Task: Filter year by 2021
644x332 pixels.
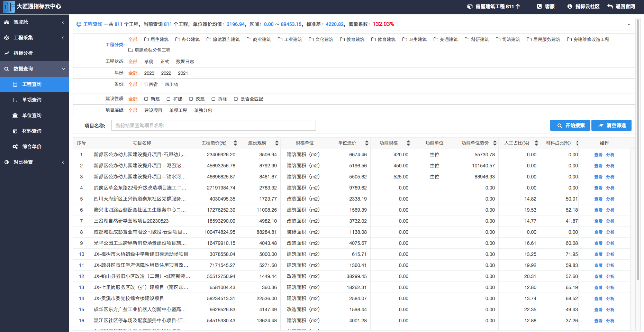Action: [x=183, y=73]
